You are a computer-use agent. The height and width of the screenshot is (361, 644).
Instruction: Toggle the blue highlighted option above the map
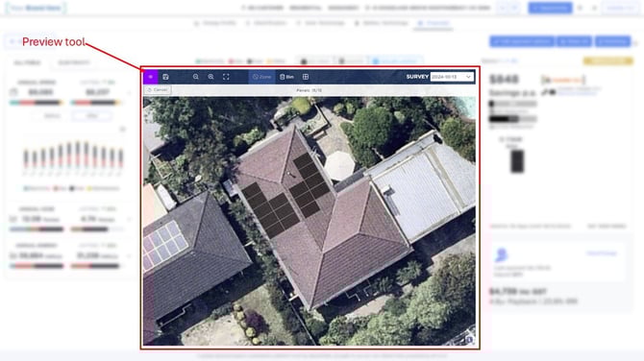pos(395,61)
